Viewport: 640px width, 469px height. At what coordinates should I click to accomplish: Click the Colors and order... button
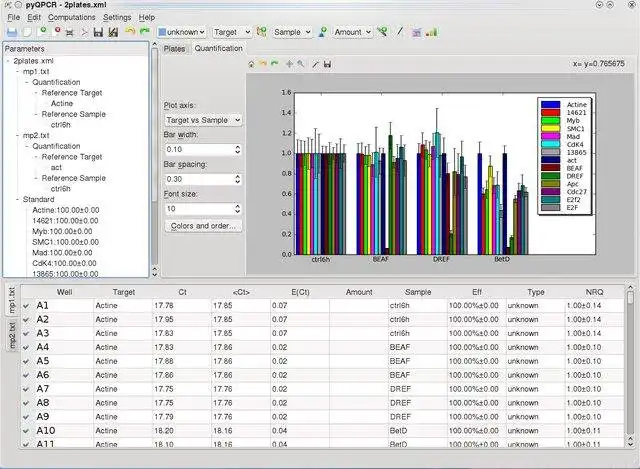click(202, 226)
